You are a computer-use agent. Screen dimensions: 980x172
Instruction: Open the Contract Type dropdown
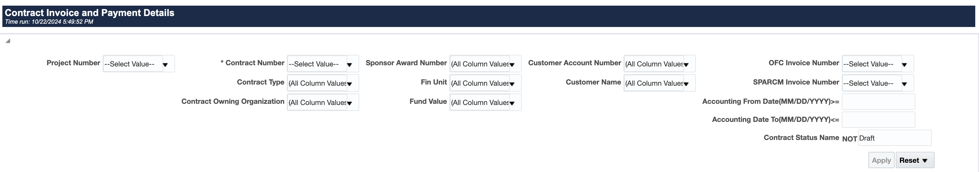(x=349, y=84)
